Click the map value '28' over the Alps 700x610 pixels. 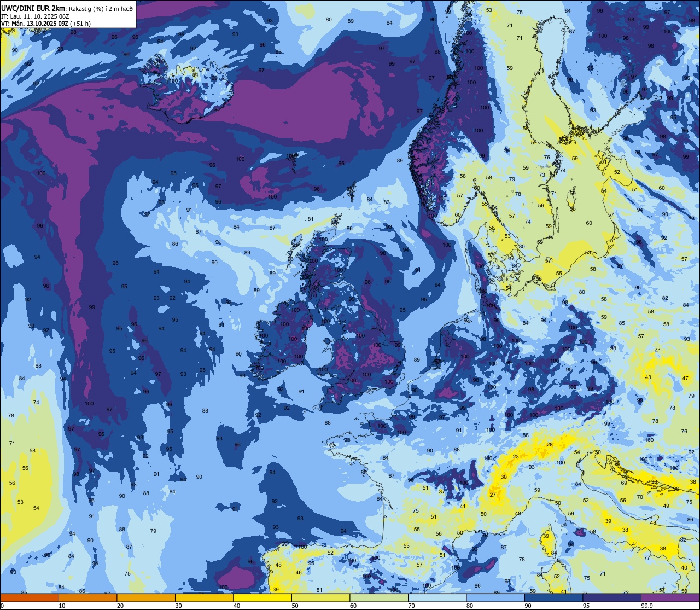[x=550, y=444]
